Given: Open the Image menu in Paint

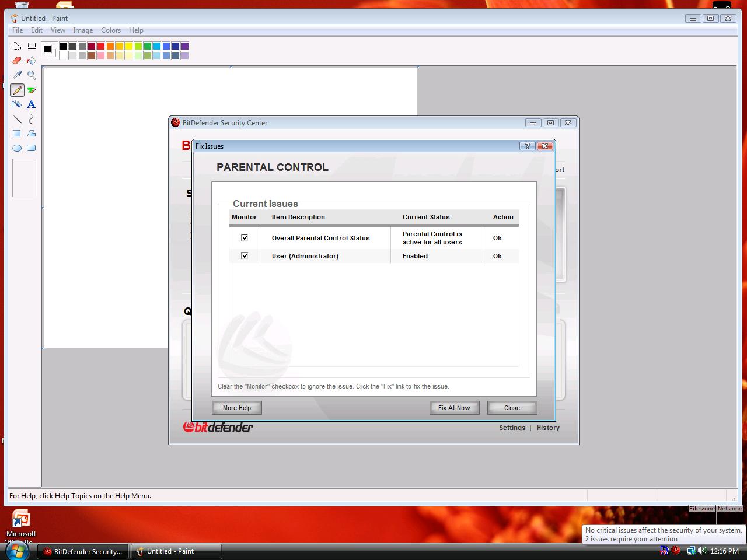Looking at the screenshot, I should [83, 30].
